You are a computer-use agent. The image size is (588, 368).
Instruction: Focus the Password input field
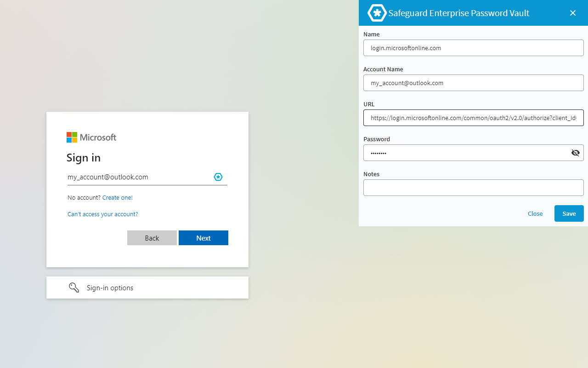[474, 153]
